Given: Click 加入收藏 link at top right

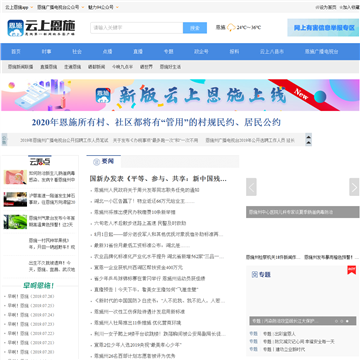Looking at the screenshot, I should point(349,7).
